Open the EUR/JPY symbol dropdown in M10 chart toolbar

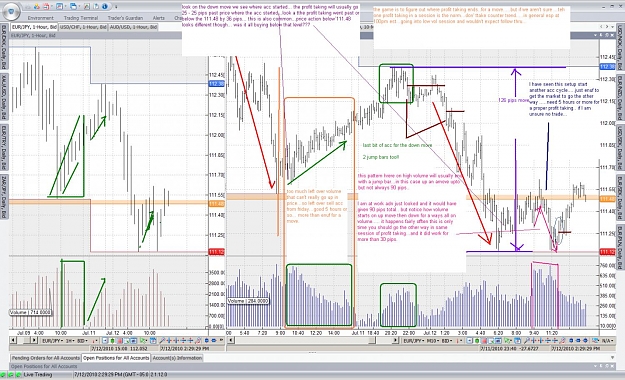click(414, 341)
